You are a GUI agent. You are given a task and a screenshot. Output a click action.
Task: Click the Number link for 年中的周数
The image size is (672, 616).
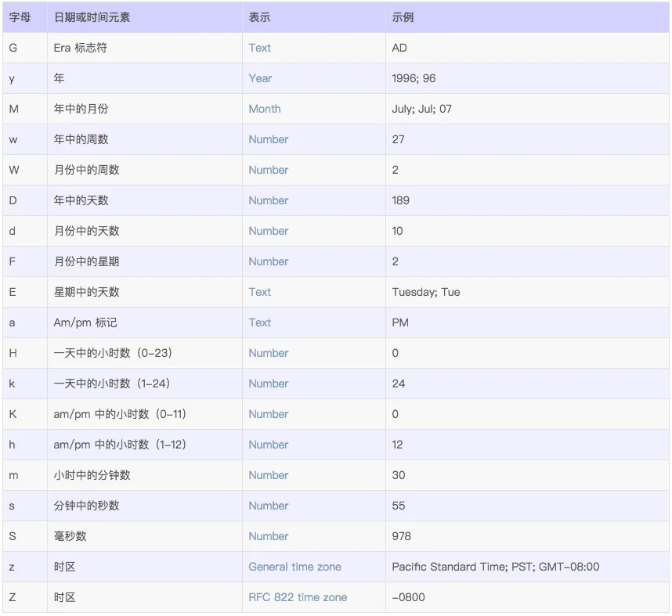(268, 139)
